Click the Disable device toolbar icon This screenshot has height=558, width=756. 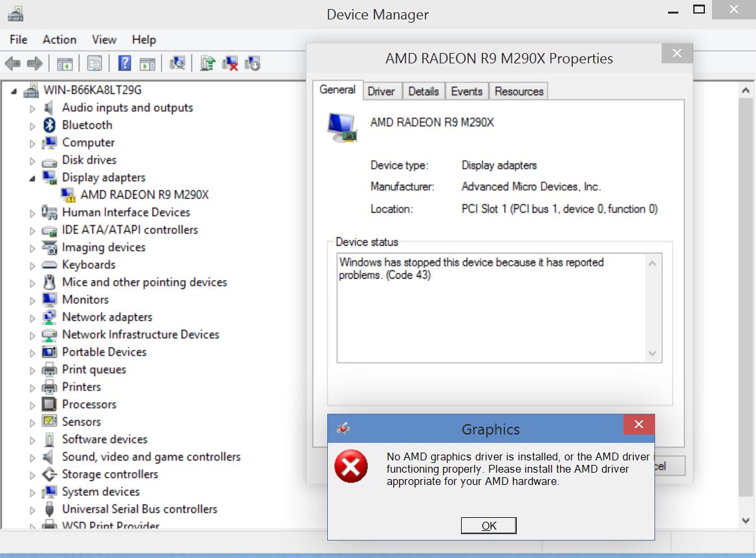(x=252, y=63)
